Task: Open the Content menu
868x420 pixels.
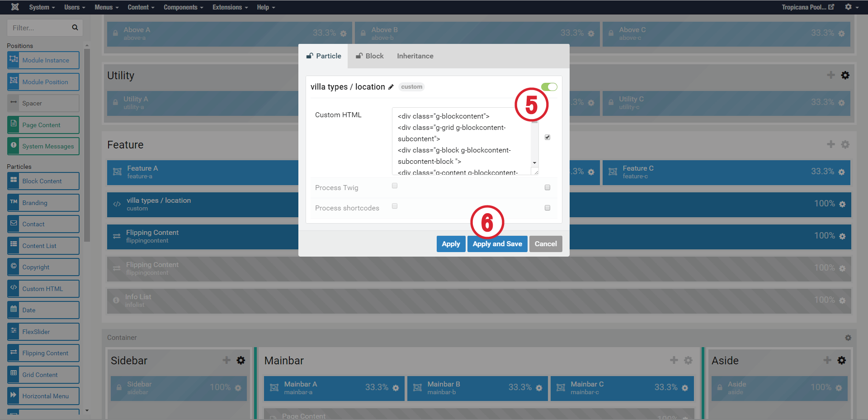Action: coord(141,7)
